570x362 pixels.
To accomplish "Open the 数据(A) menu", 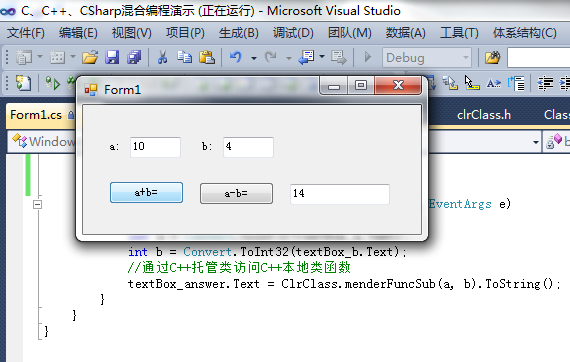I will (405, 33).
